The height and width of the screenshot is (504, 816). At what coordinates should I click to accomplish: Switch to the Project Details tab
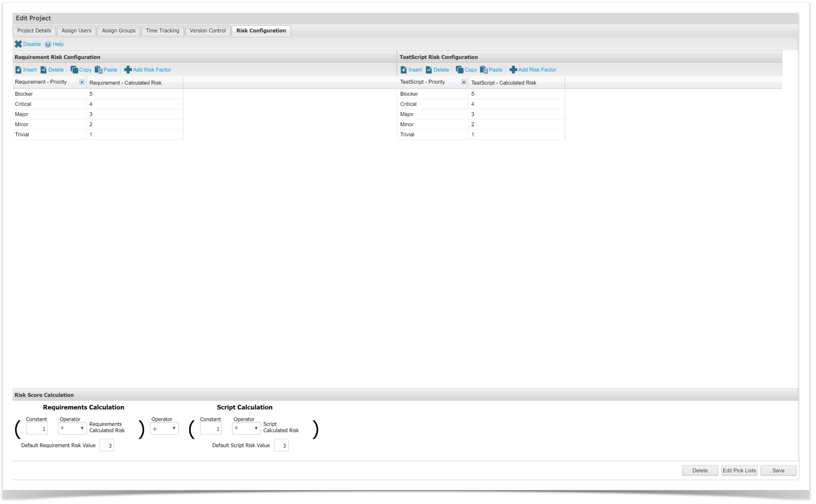(34, 31)
